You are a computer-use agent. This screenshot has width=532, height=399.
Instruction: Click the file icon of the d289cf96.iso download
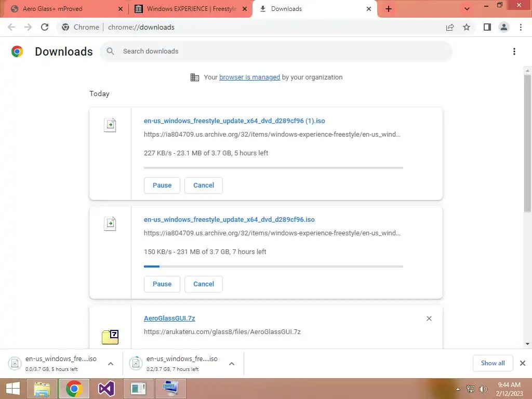pyautogui.click(x=110, y=223)
